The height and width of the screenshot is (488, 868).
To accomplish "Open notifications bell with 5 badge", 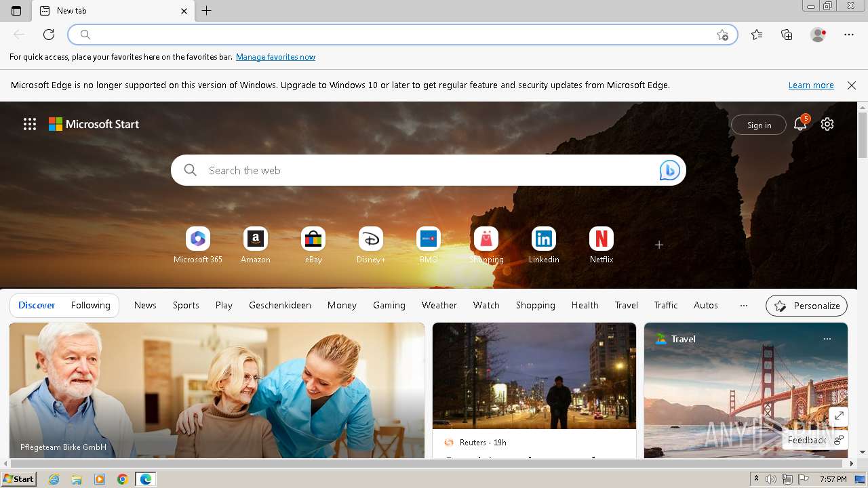I will [800, 124].
